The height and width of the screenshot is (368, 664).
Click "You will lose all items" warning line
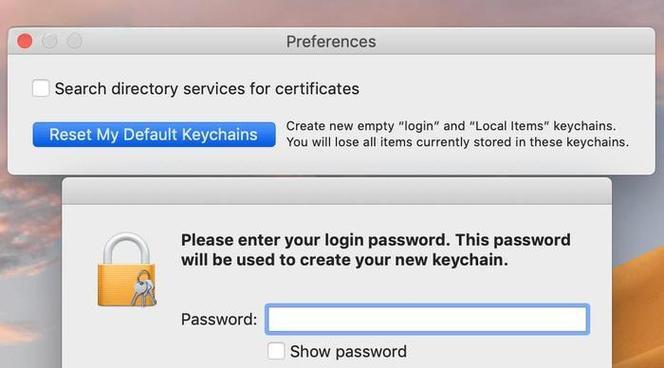[x=457, y=142]
